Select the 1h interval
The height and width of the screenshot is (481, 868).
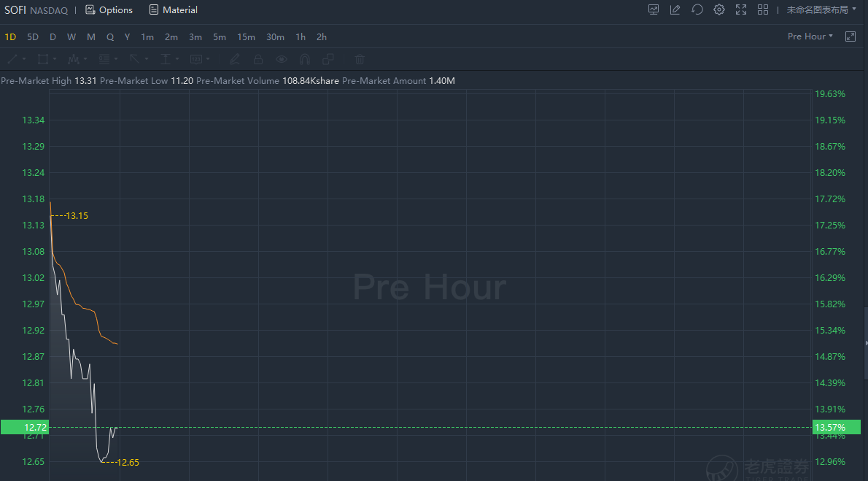click(x=301, y=37)
